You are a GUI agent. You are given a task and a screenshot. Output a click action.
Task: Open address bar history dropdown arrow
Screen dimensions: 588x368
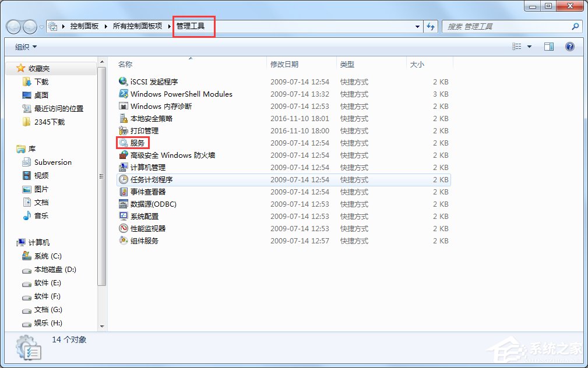point(416,26)
